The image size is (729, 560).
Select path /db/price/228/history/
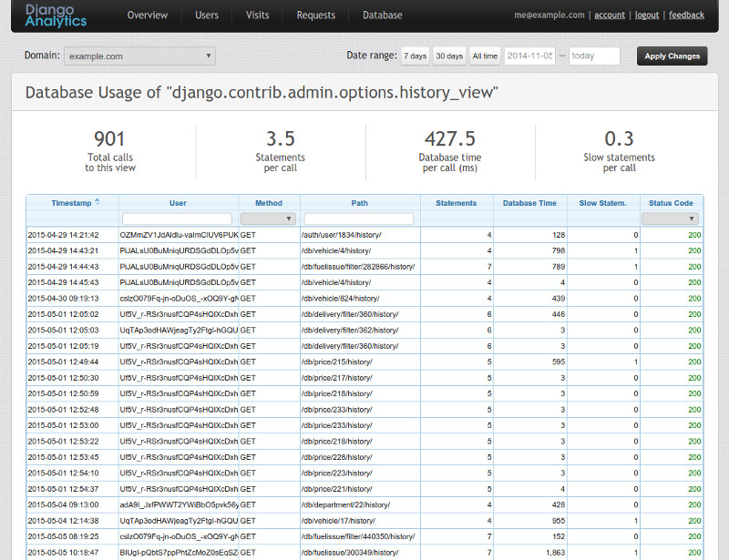point(336,457)
